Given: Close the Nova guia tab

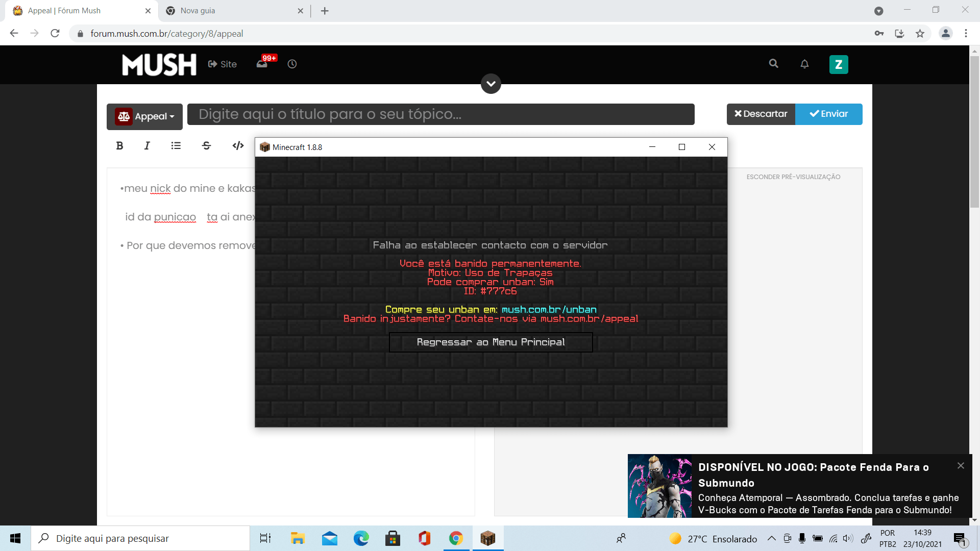Looking at the screenshot, I should (x=300, y=11).
